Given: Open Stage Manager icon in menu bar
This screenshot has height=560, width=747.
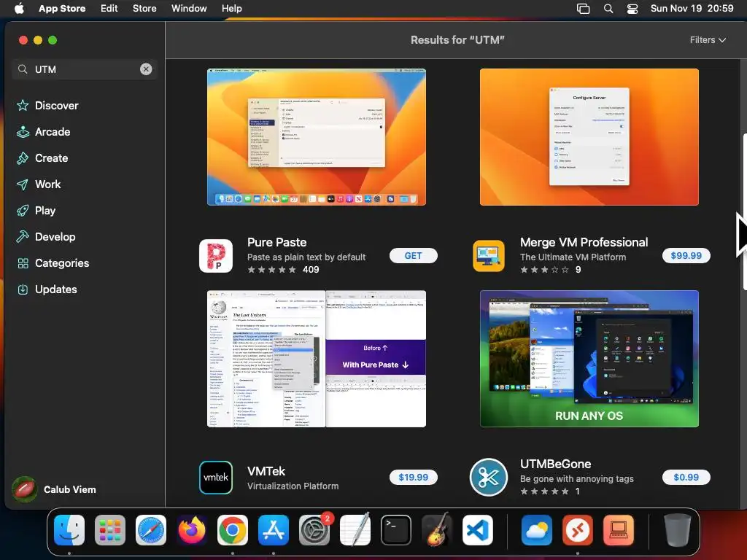Looking at the screenshot, I should point(583,9).
